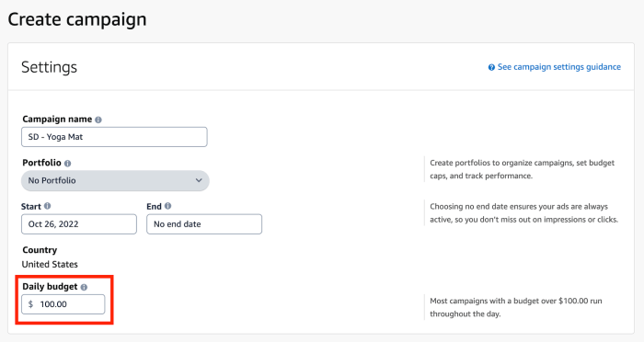644x342 pixels.
Task: Click the Daily budget label text
Action: tap(50, 287)
